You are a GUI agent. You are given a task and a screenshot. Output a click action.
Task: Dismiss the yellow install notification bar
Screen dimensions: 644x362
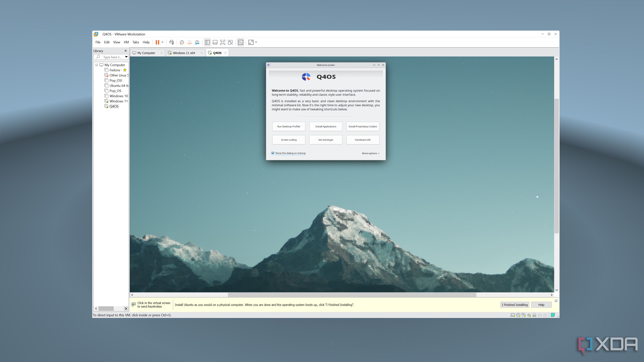(x=556, y=301)
